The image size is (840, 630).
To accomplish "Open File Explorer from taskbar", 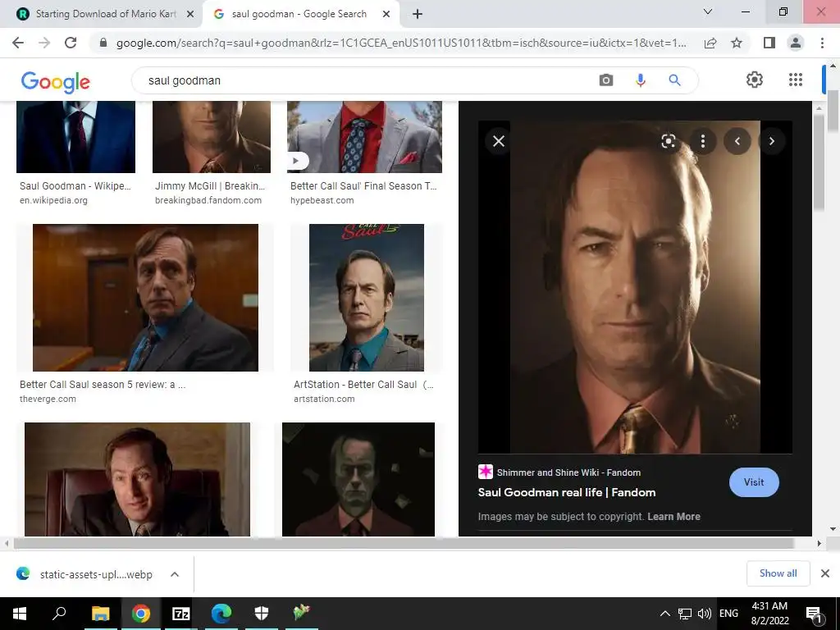I will coord(100,614).
